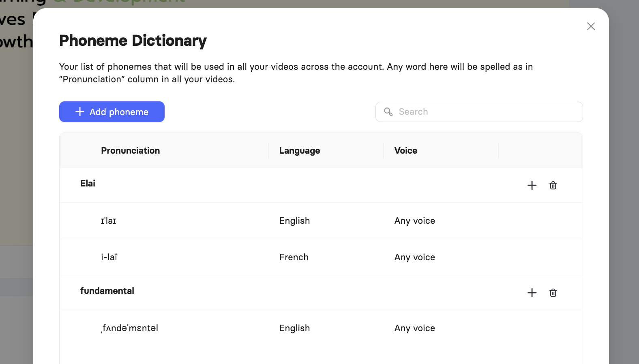Select the Elai word row

tap(321, 185)
